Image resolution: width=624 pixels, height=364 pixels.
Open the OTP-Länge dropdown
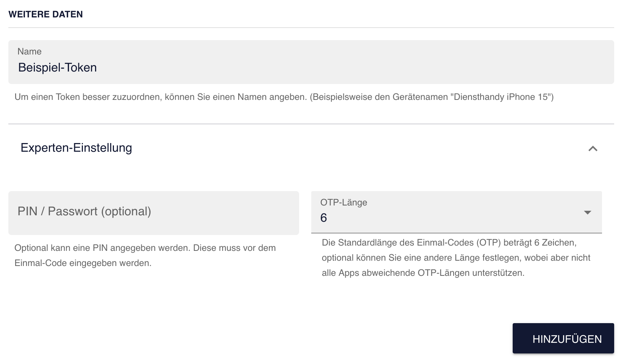(456, 212)
